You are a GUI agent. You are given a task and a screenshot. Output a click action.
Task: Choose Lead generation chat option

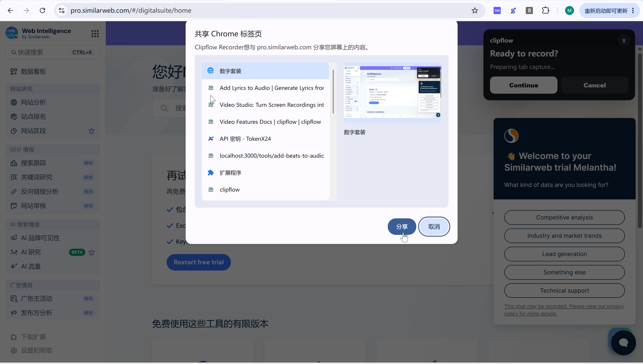click(x=564, y=254)
